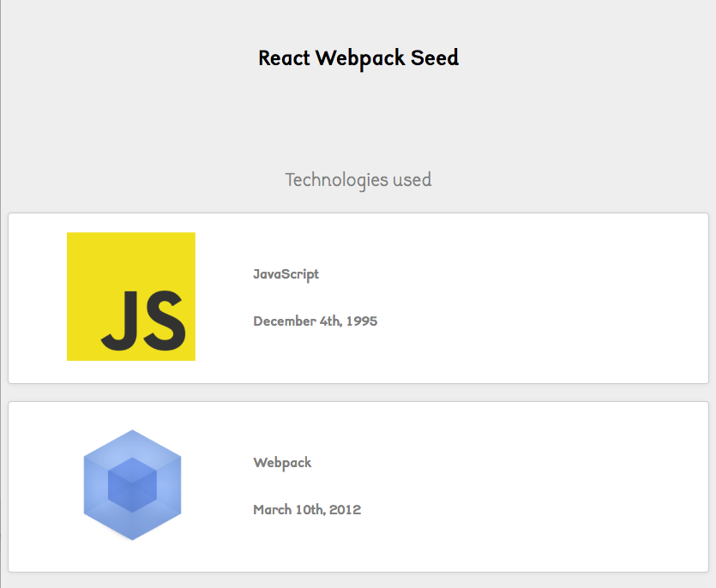Image resolution: width=716 pixels, height=588 pixels.
Task: Click the December 4th, 1995 date
Action: point(316,321)
